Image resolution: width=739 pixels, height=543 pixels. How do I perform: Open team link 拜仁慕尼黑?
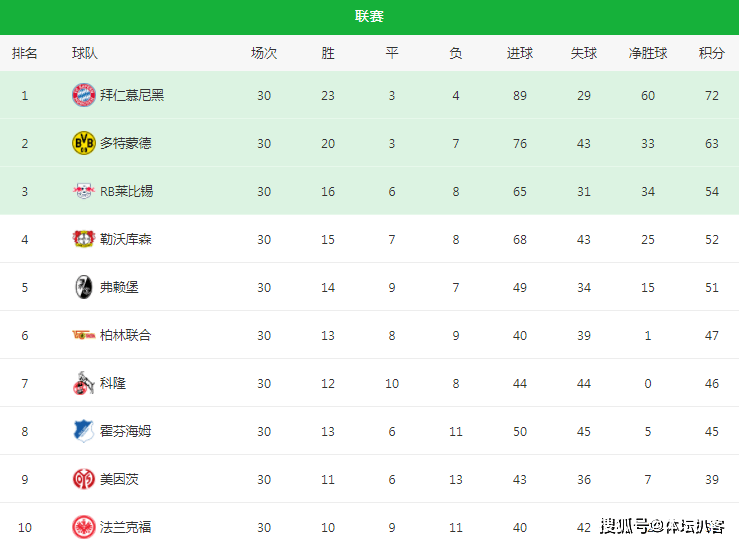click(x=132, y=95)
